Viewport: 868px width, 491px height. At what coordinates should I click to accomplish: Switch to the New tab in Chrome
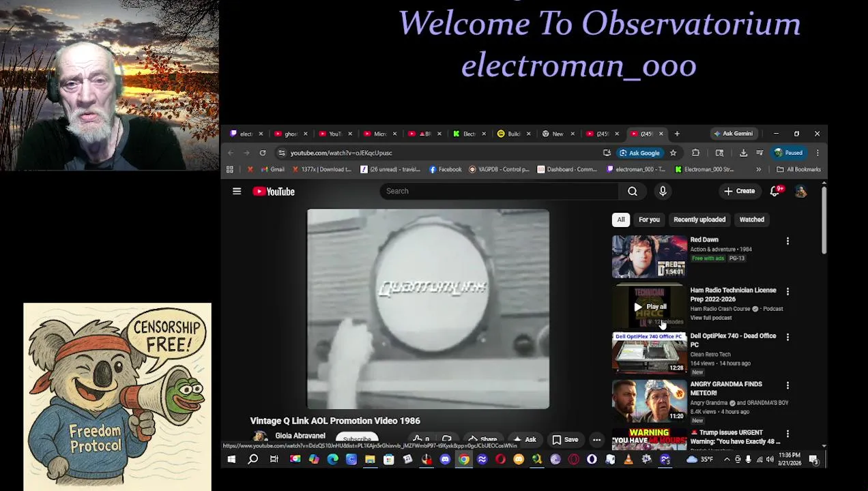[558, 134]
